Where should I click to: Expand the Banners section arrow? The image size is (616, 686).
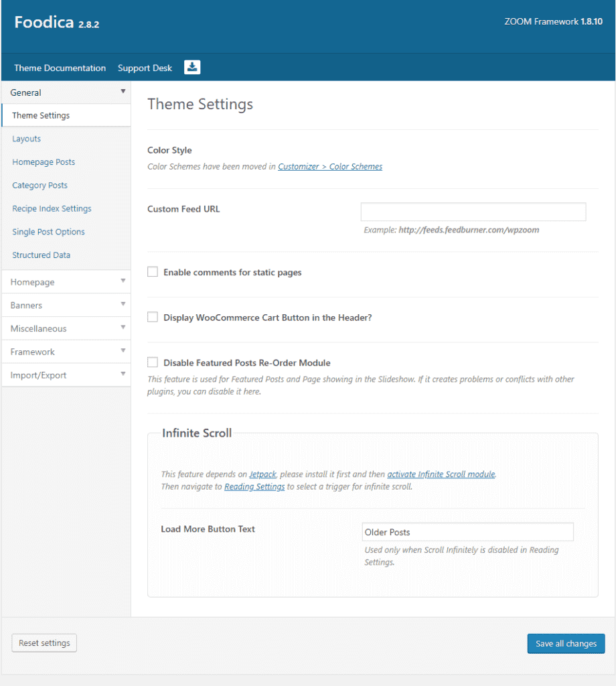pos(123,304)
